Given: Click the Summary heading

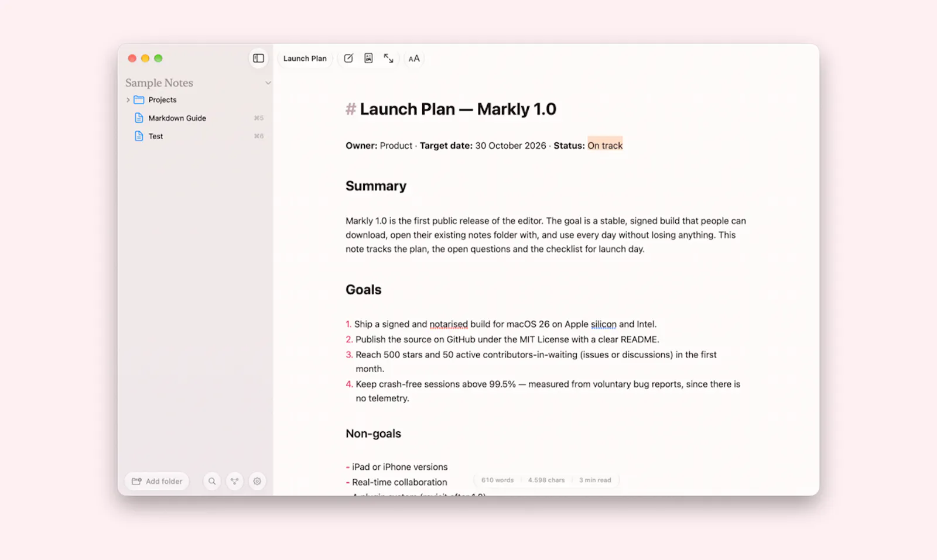Looking at the screenshot, I should coord(376,186).
